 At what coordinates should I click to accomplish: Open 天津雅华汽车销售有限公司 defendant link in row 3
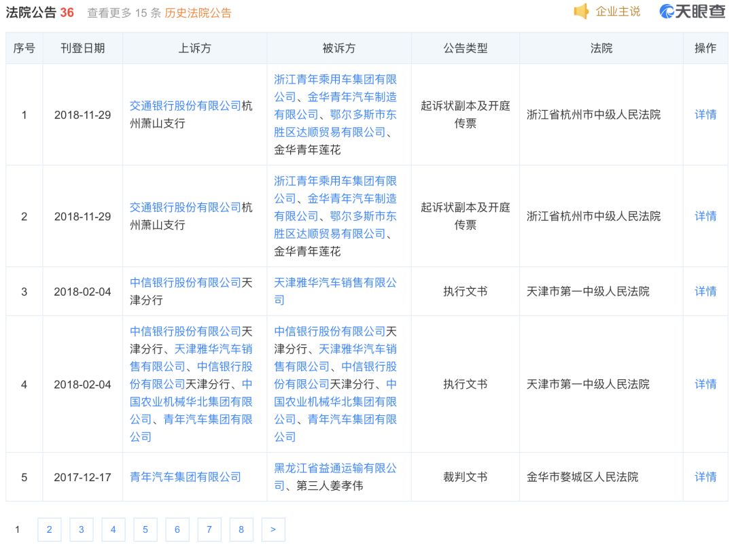335,292
